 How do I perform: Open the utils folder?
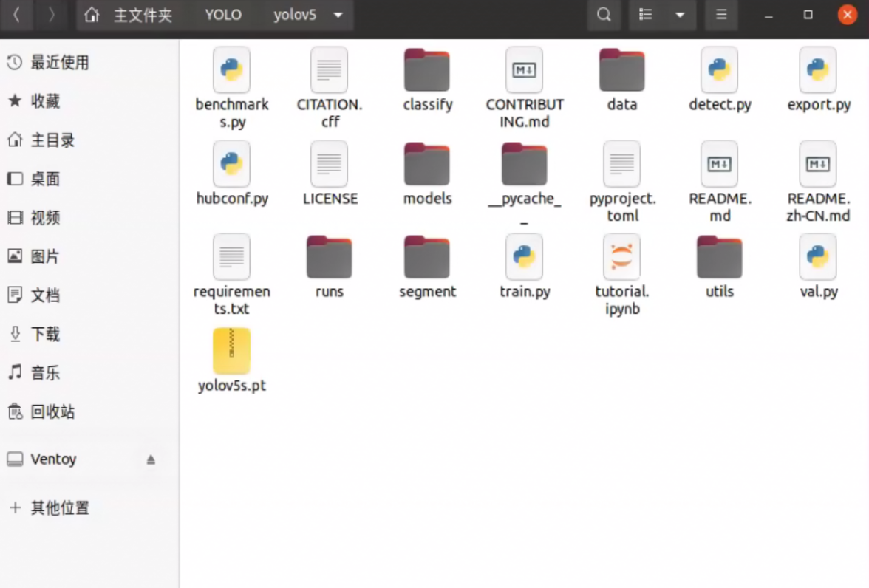[720, 257]
